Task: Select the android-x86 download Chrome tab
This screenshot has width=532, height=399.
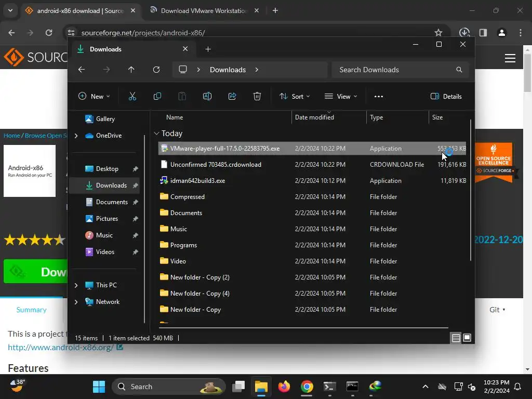Action: [x=80, y=10]
